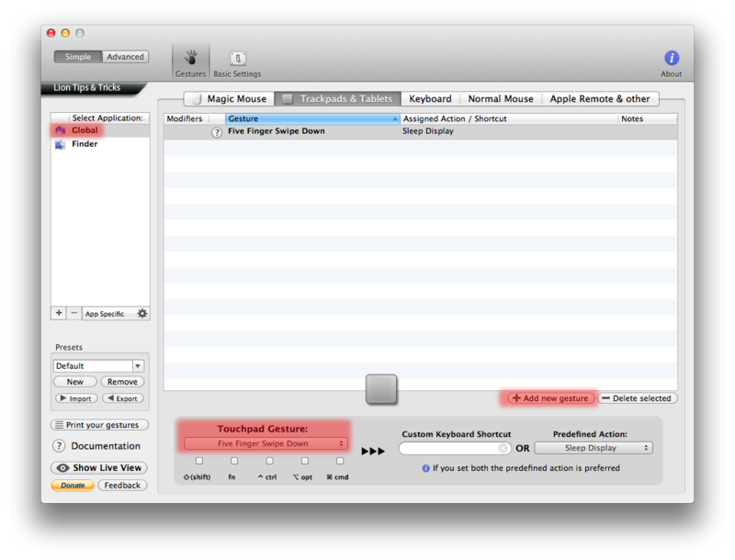Viewport: 735px width, 560px height.
Task: Click the Notes column header
Action: [x=648, y=119]
